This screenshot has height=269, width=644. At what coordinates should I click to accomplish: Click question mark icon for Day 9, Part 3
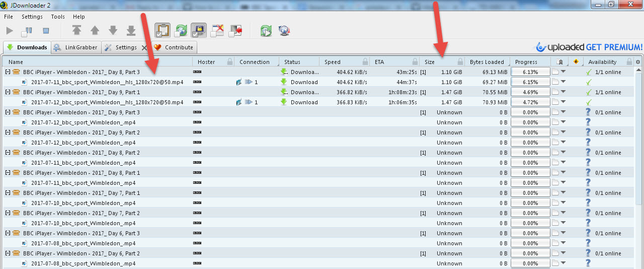tap(588, 112)
